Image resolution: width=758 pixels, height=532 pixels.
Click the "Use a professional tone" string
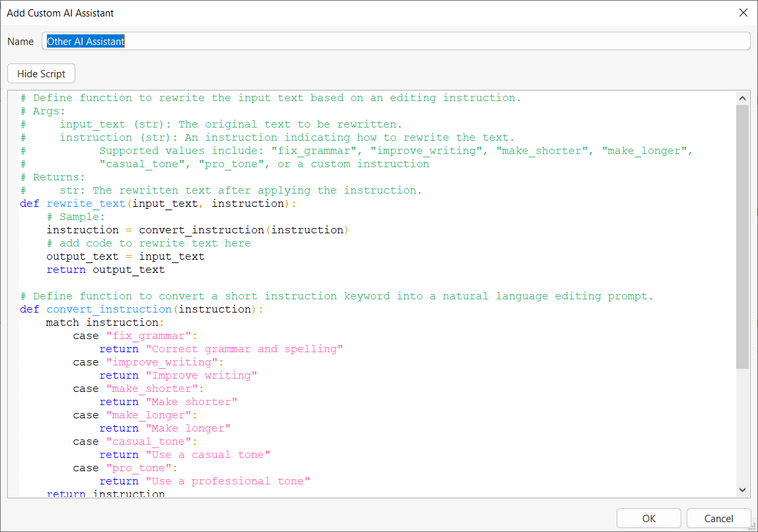[x=228, y=481]
